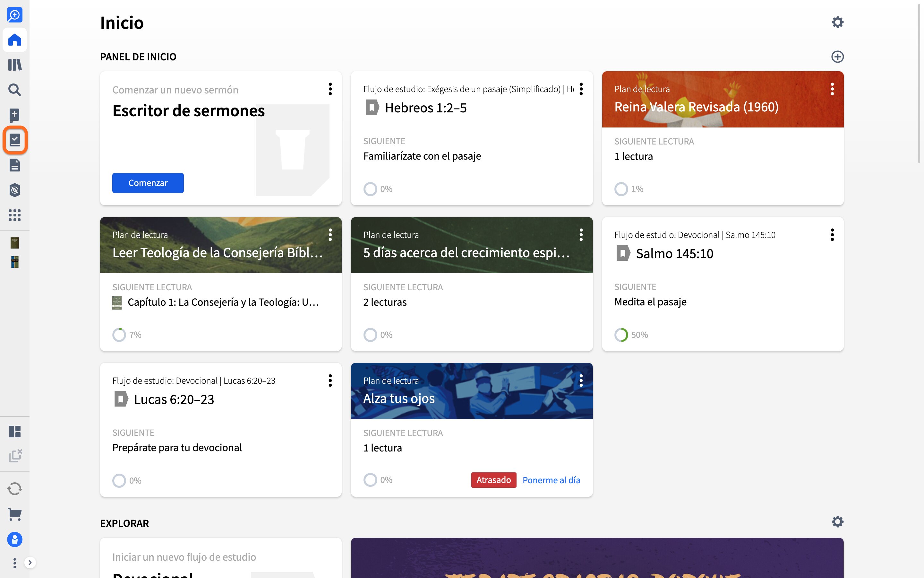Click the Sync refresh icon
924x578 pixels.
14,488
